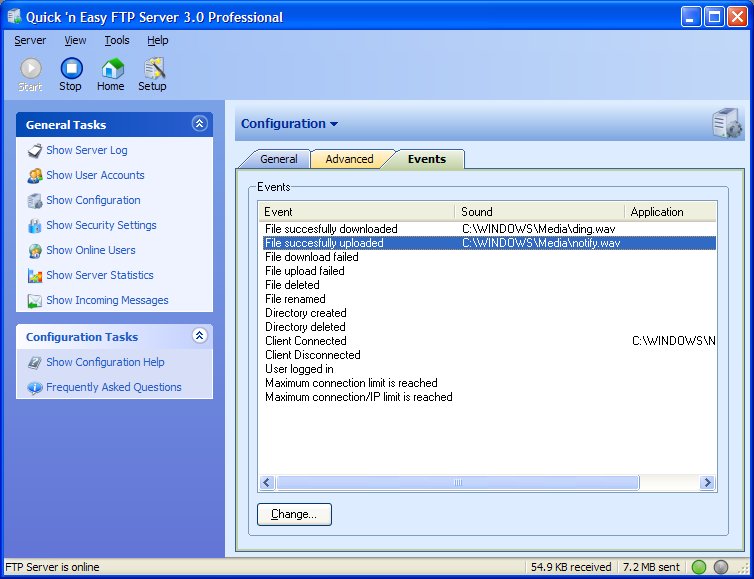
Task: Click the scroll right arrow of events list
Action: click(x=707, y=482)
